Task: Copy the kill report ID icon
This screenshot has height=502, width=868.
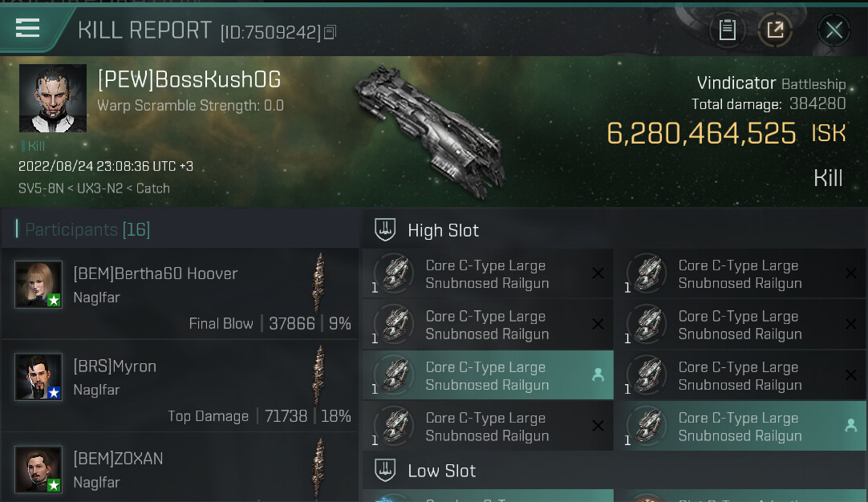Action: pyautogui.click(x=330, y=32)
